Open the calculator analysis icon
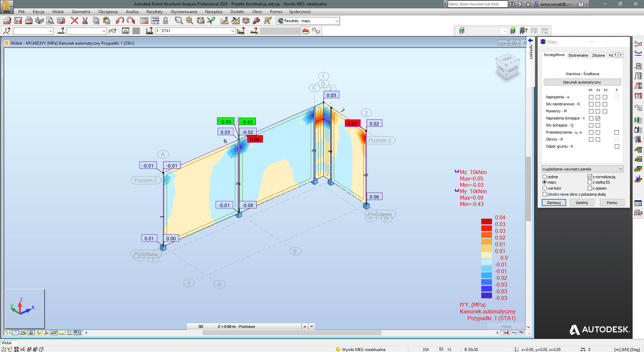The width and height of the screenshot is (644, 352). pos(144,21)
